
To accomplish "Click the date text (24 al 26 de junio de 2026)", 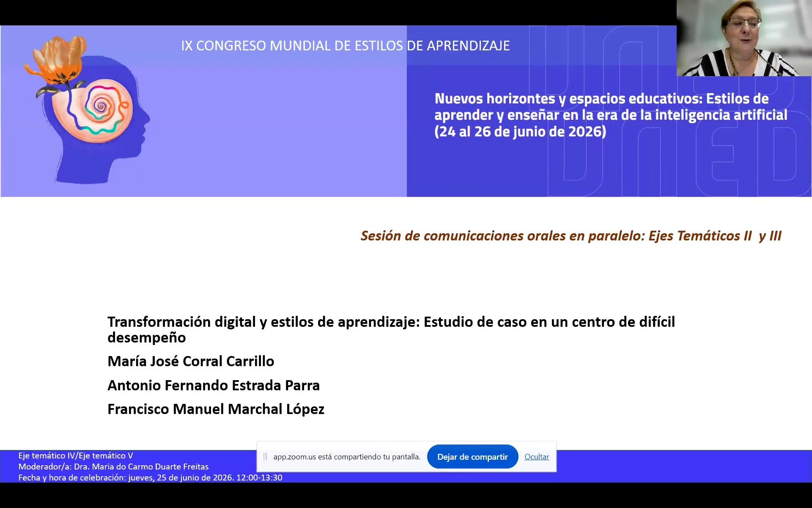I will [x=520, y=132].
